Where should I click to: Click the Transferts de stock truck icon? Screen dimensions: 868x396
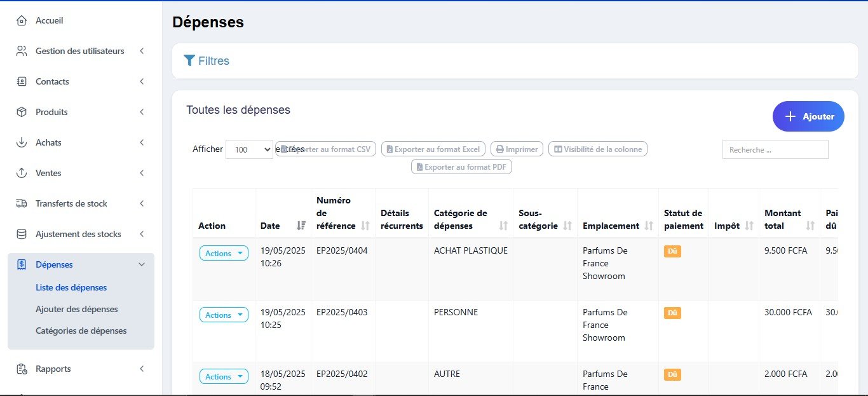click(22, 203)
